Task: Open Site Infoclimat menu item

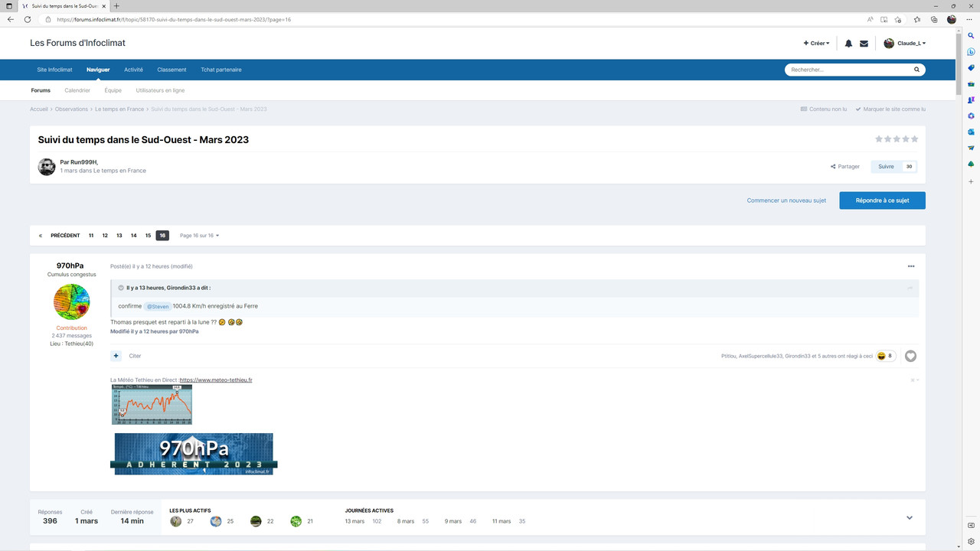Action: tap(55, 70)
